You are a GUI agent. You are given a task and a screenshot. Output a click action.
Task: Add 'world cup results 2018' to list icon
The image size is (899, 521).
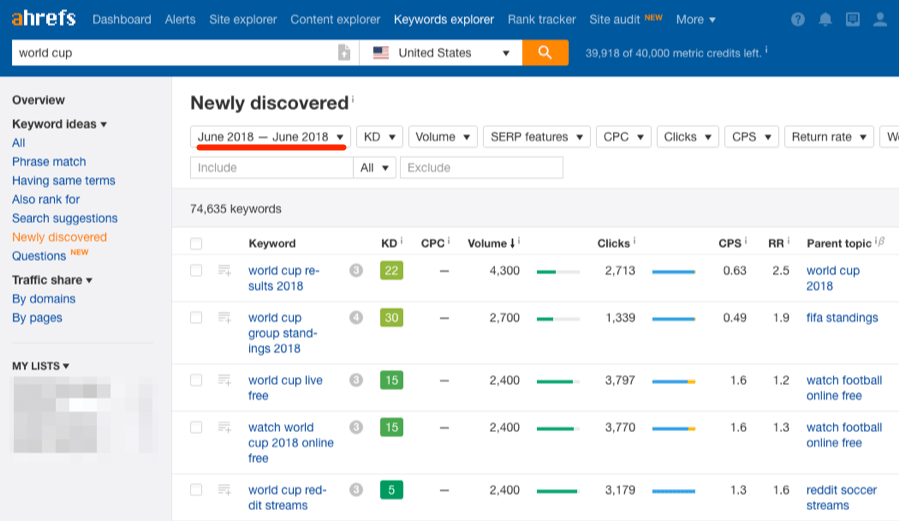[225, 271]
